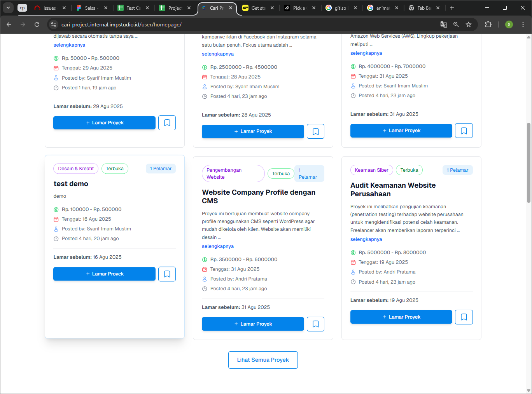Image resolution: width=532 pixels, height=394 pixels.
Task: Click the page vertical scrollbar thumb
Action: pyautogui.click(x=528, y=162)
